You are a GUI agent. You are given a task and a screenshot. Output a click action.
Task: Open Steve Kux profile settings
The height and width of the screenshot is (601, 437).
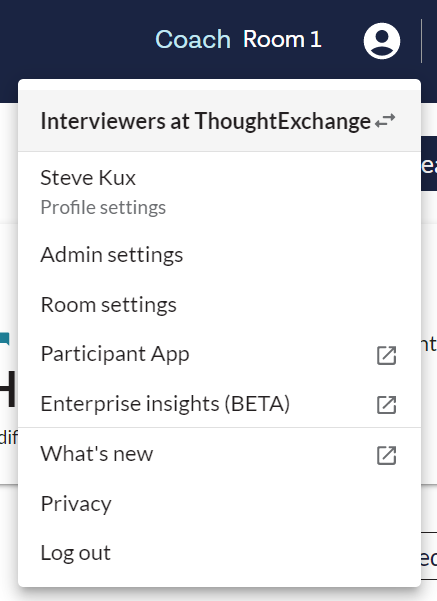tap(219, 192)
